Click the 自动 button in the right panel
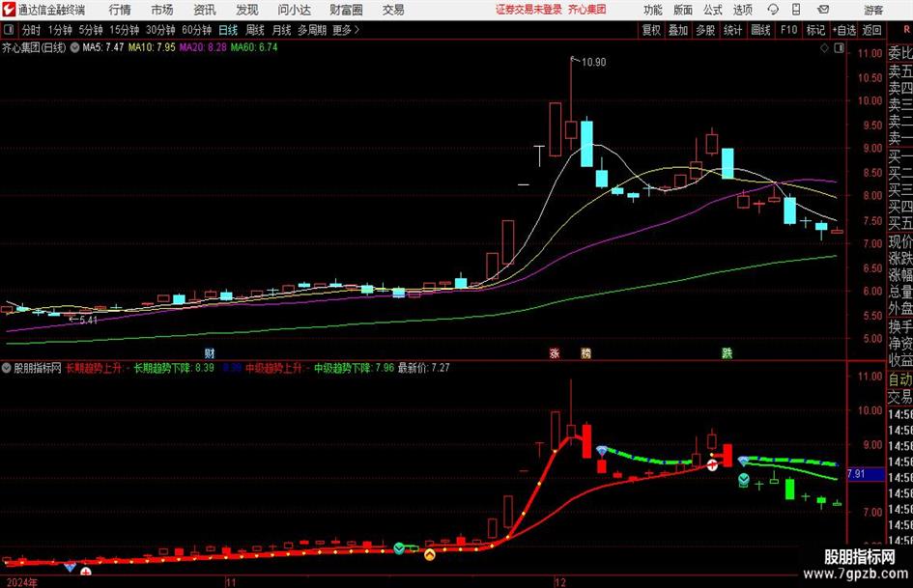Viewport: 913px width, 588px height. 900,379
